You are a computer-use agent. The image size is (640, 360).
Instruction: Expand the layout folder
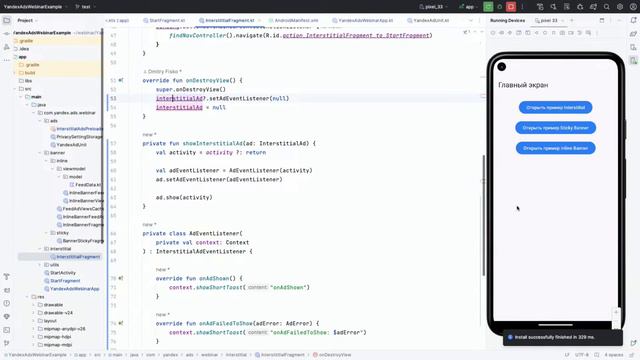click(33, 321)
